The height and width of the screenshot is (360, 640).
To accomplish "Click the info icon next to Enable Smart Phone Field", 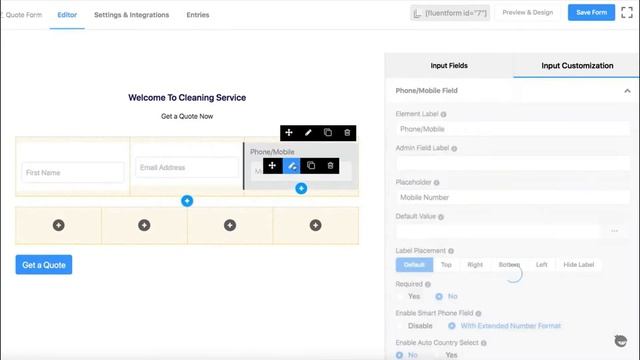I will (x=478, y=313).
